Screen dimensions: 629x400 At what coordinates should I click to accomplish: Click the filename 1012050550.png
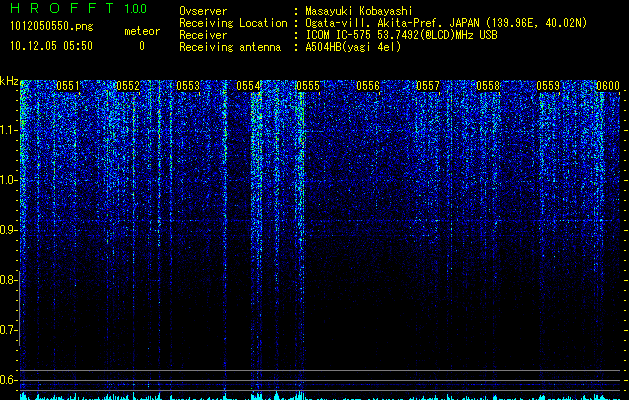(52, 26)
